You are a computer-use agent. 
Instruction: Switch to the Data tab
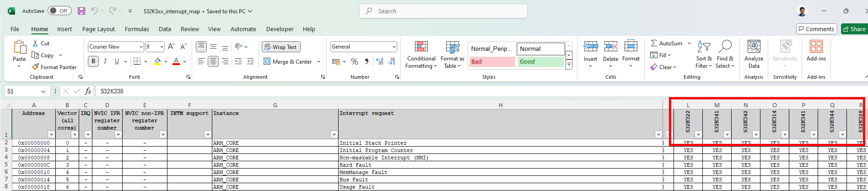tap(165, 29)
